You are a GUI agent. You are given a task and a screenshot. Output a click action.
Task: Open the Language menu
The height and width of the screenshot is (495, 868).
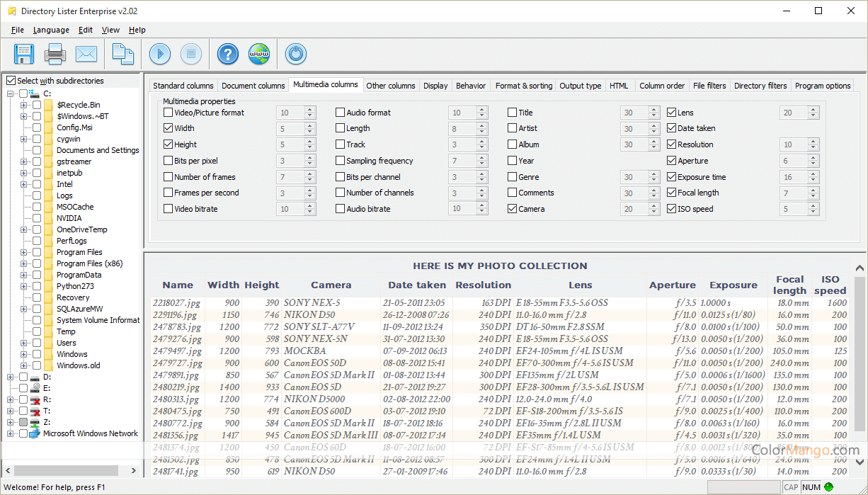pos(51,30)
